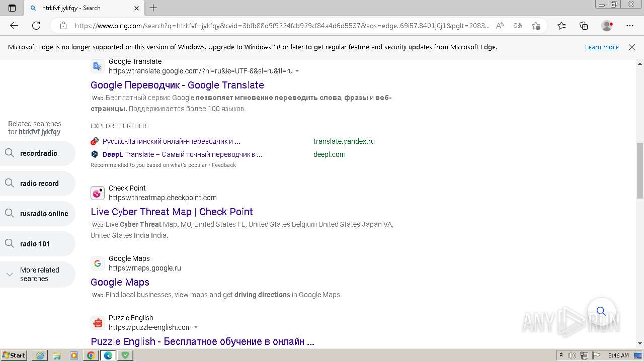Launch Google Chrome from the taskbar
The height and width of the screenshot is (362, 644).
tap(91, 355)
